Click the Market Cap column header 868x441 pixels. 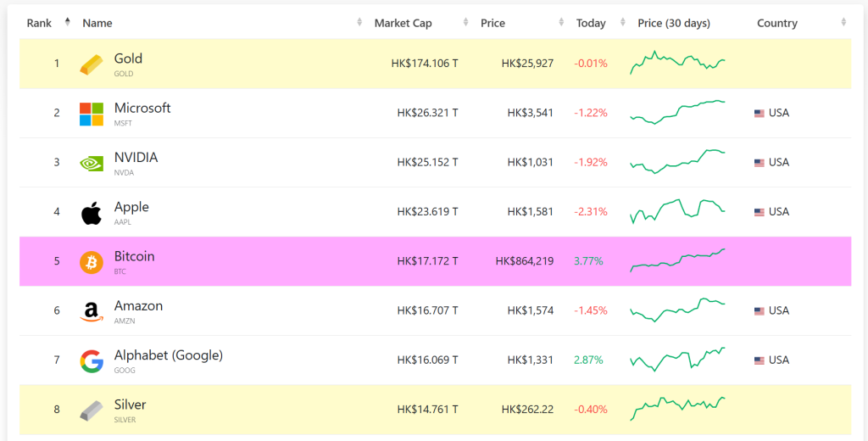pyautogui.click(x=403, y=23)
